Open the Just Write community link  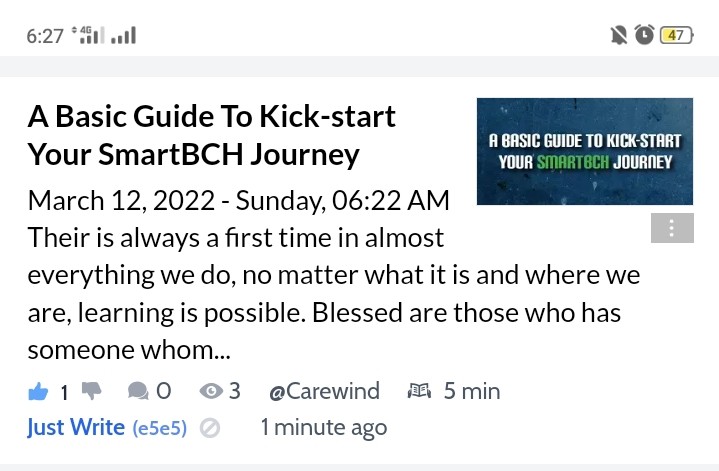76,427
